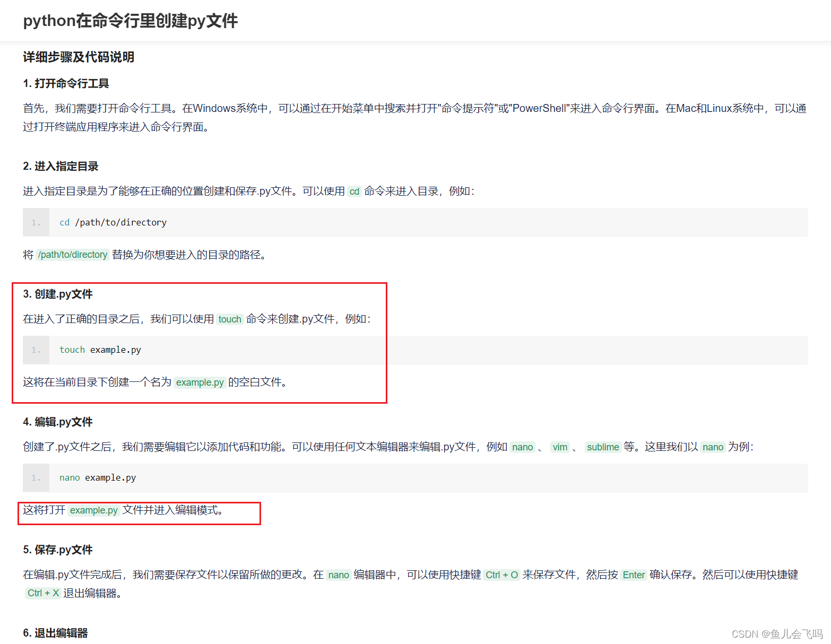Click the Ctrl + X shortcut tag
Image resolution: width=831 pixels, height=644 pixels.
click(x=42, y=593)
